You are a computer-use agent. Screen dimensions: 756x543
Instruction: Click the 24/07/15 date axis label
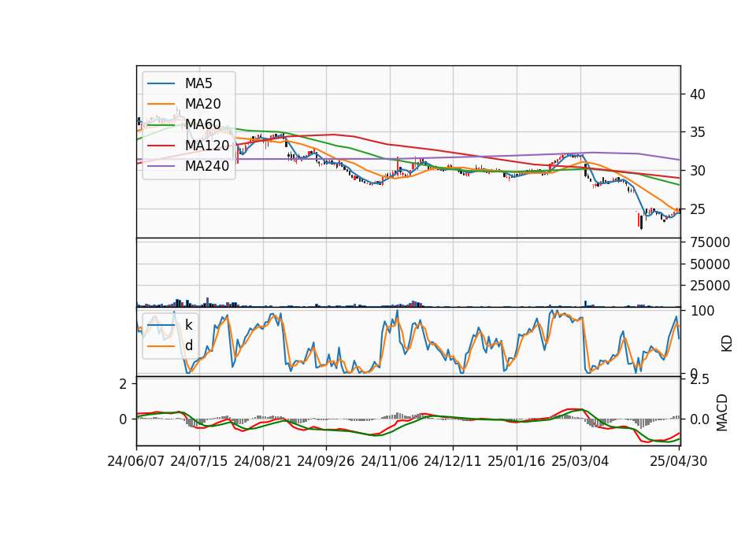point(198,462)
